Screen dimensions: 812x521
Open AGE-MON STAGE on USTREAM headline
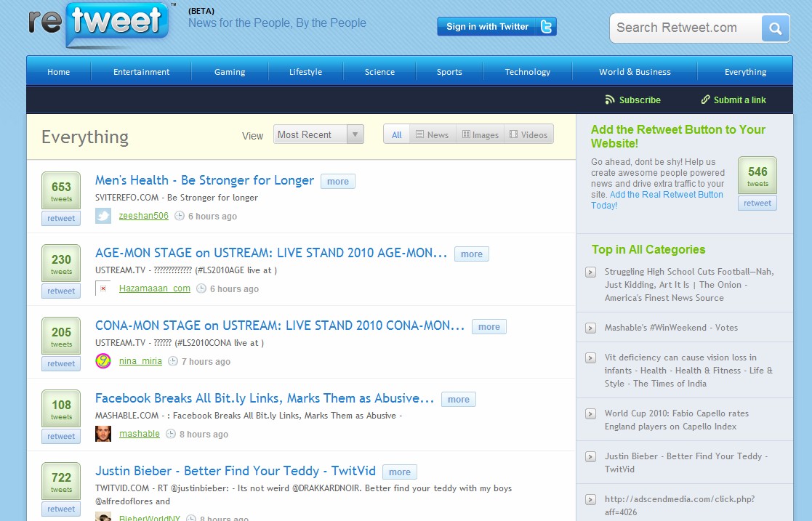point(271,253)
